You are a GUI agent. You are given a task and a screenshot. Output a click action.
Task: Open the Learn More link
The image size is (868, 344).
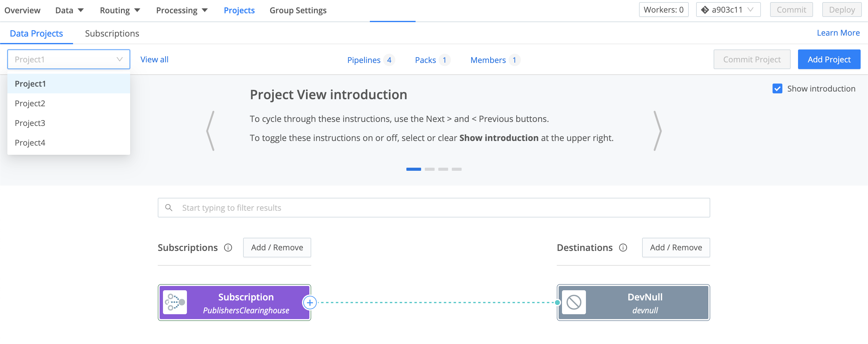pos(838,33)
